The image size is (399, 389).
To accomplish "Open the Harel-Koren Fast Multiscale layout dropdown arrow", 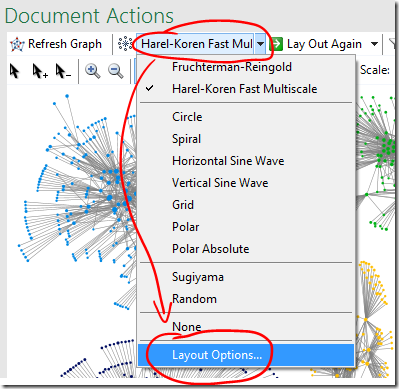I will coord(261,44).
